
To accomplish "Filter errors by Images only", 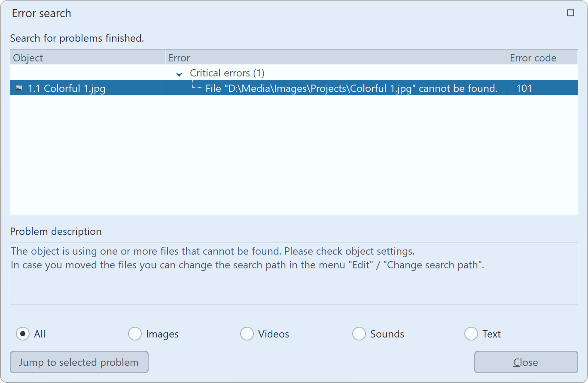I will point(135,334).
